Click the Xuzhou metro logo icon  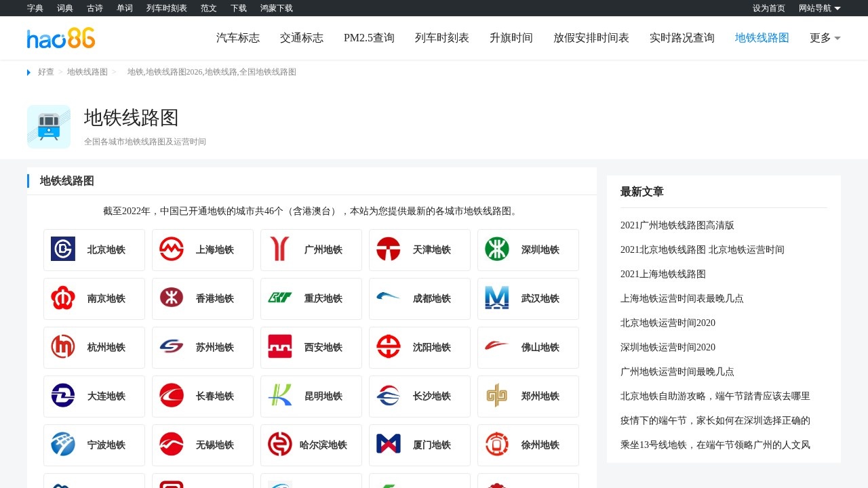tap(497, 445)
